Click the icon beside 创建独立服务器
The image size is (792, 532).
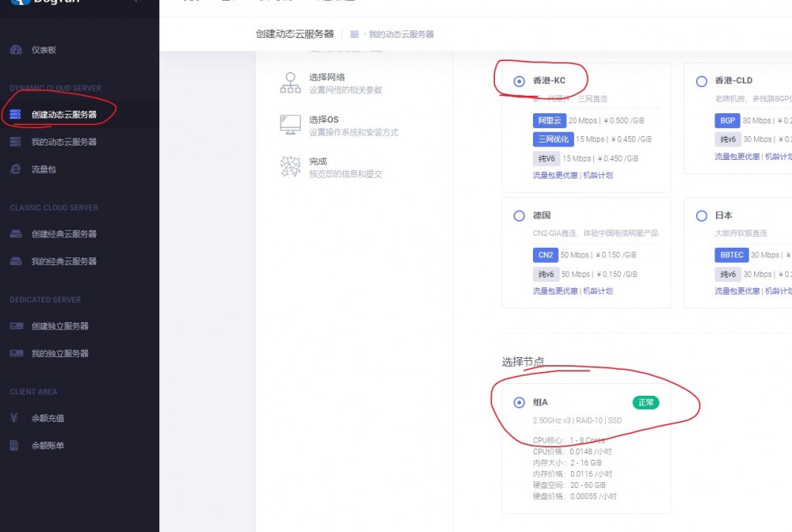[x=16, y=326]
